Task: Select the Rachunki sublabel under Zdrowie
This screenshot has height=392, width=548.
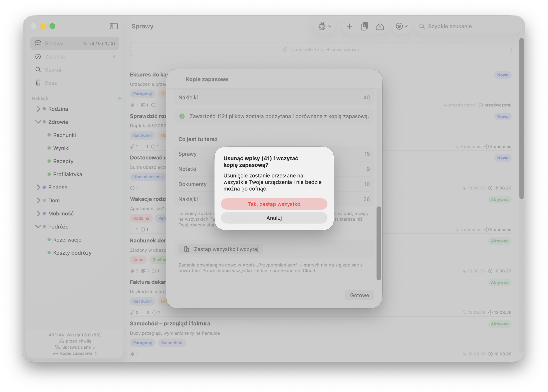Action: click(64, 135)
